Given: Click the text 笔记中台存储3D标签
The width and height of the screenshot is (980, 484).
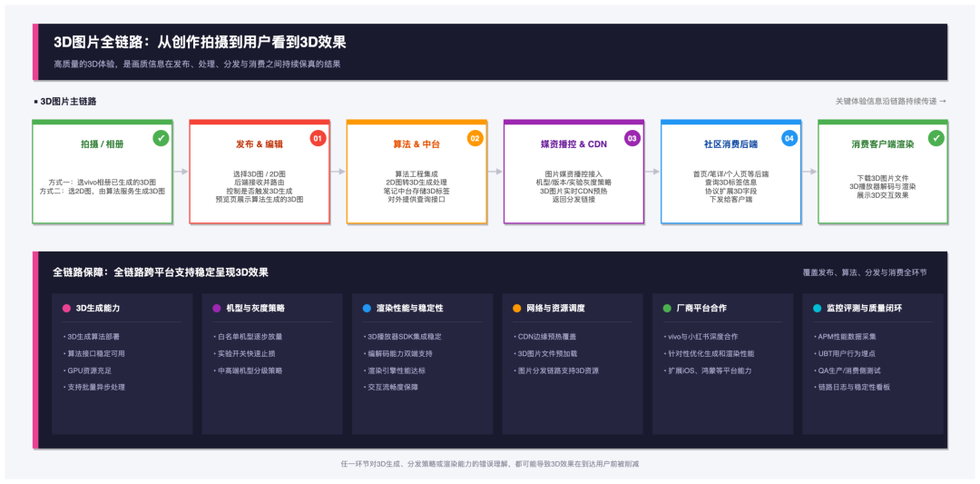Looking at the screenshot, I should [416, 191].
